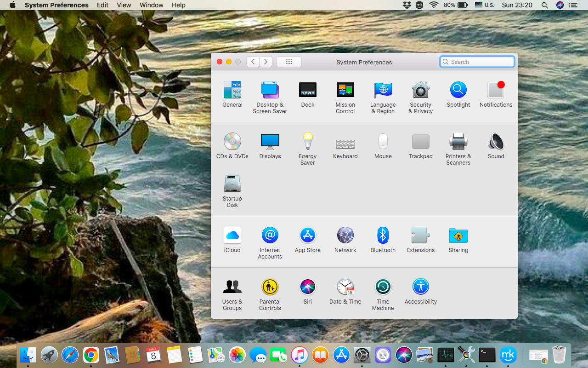Viewport: 588px width, 368px height.
Task: Open Bluetooth preferences
Action: click(383, 235)
